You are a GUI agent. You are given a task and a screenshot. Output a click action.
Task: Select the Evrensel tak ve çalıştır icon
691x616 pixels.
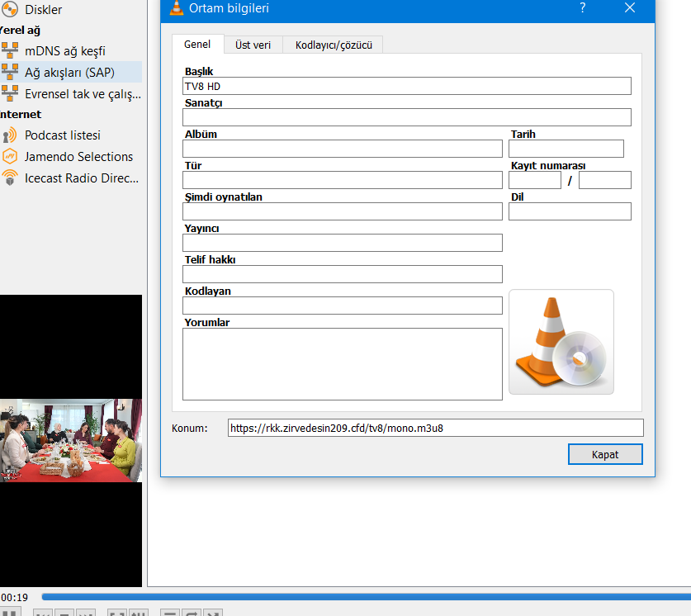coord(10,93)
